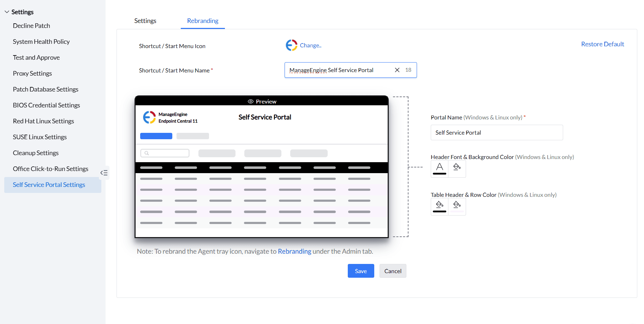Click the eye icon in Preview header
Screen dimensions: 644x324
pyautogui.click(x=251, y=101)
